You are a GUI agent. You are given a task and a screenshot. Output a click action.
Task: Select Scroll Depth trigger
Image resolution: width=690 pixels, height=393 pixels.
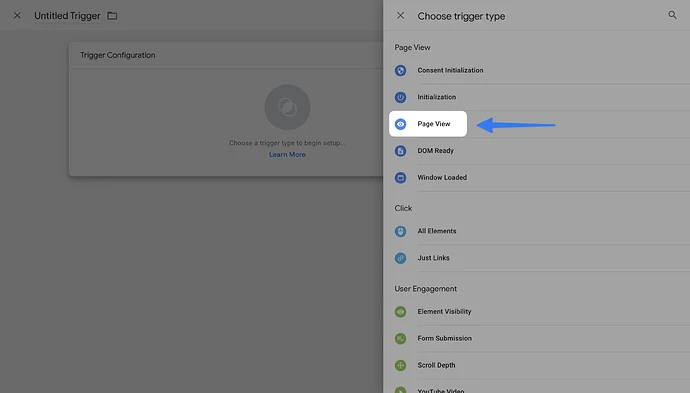click(x=436, y=365)
